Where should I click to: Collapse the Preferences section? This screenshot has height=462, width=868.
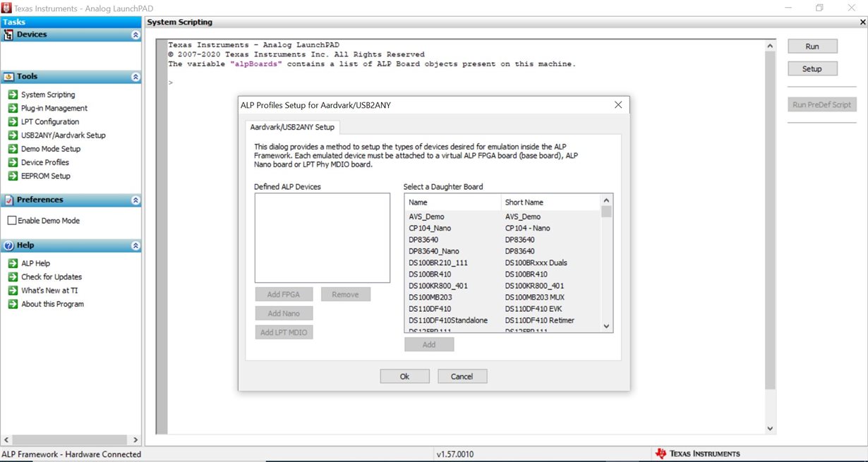135,200
